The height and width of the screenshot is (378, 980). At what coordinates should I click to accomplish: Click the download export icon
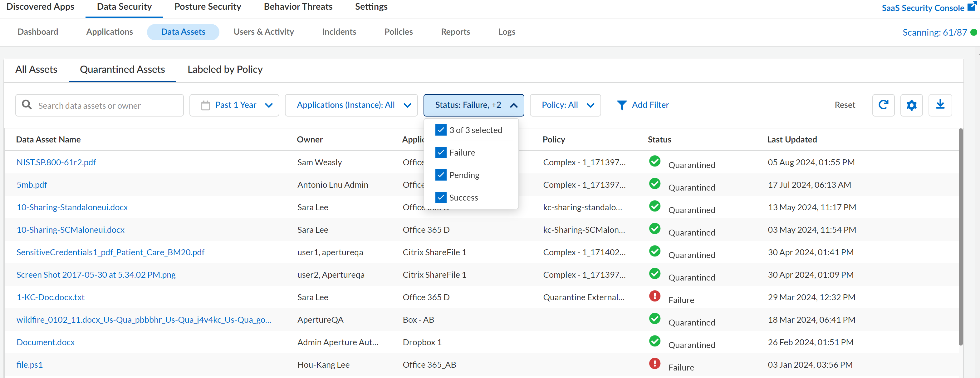[940, 105]
